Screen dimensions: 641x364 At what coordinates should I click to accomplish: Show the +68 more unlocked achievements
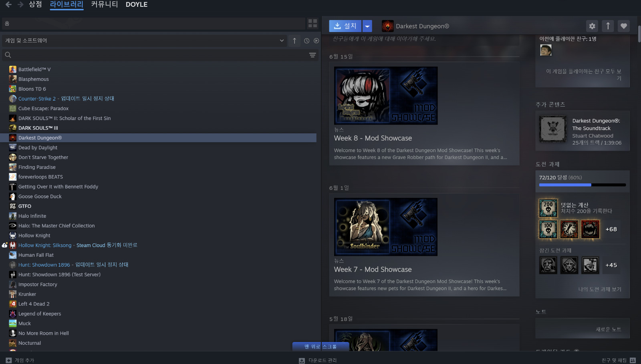tap(611, 229)
